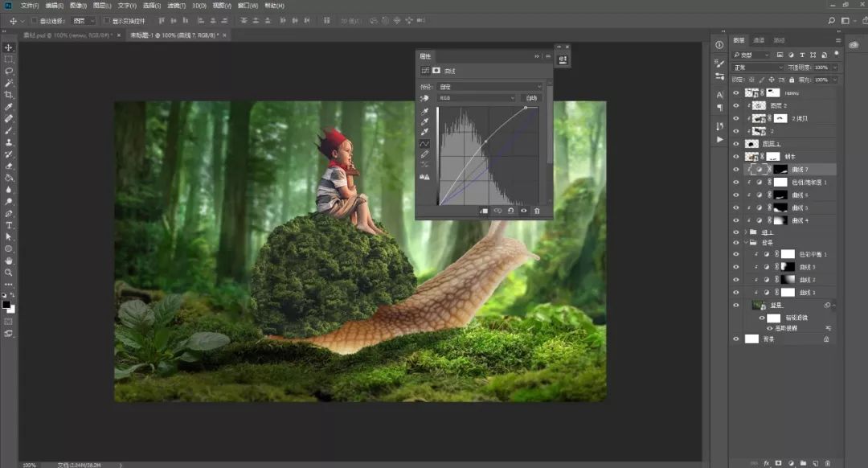868x468 pixels.
Task: Collapse the 背景 layer group
Action: 746,243
